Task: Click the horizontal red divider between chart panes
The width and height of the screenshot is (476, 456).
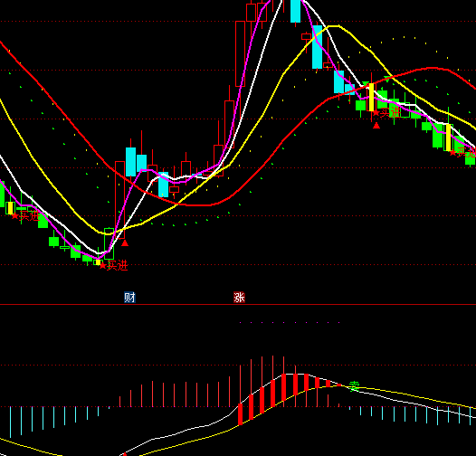Action: (238, 304)
